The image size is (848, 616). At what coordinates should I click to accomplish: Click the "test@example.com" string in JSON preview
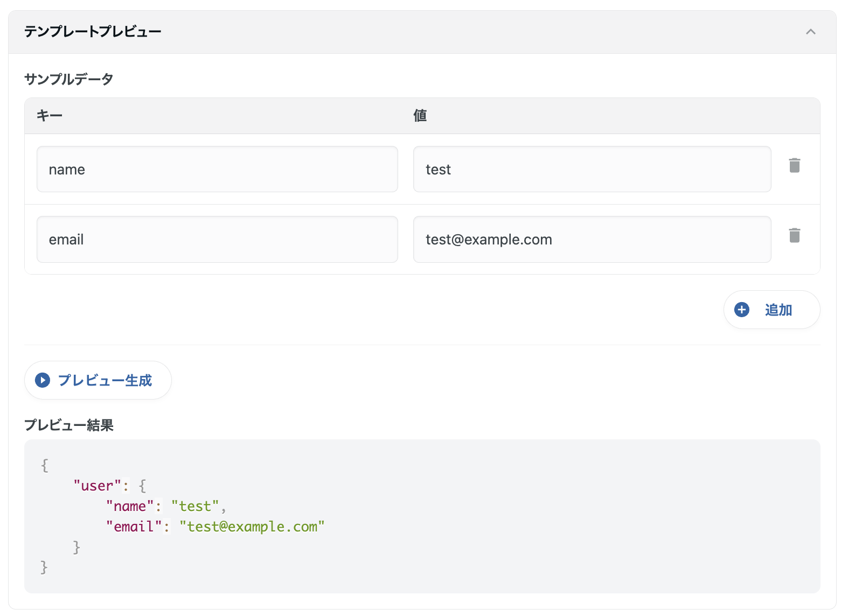tap(252, 527)
